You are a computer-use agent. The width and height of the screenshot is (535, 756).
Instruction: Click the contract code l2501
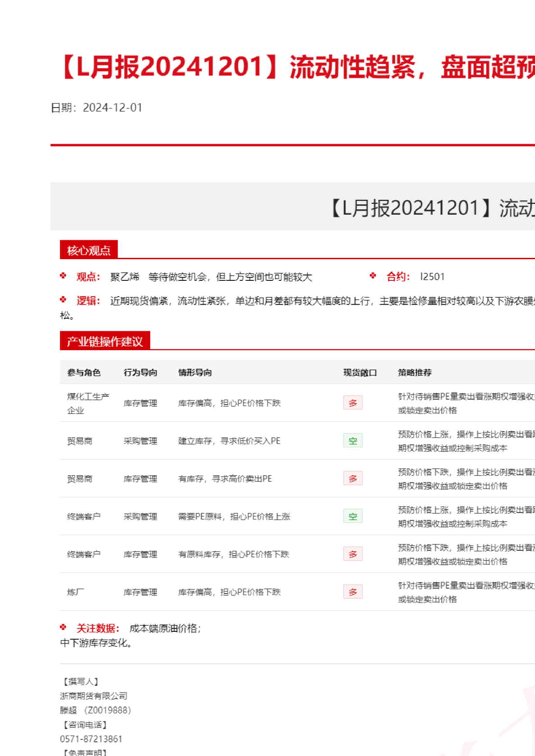tap(432, 277)
